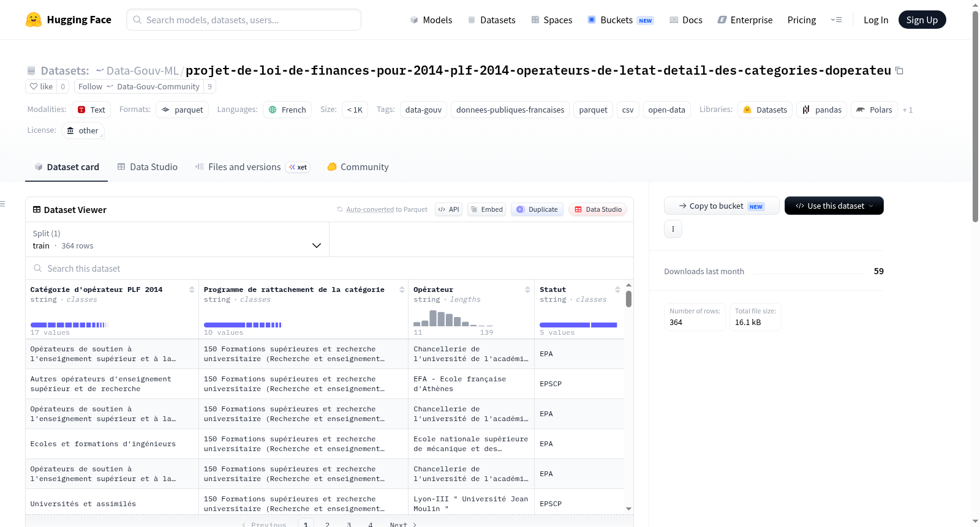Choose the Datasets library tag

tap(765, 110)
